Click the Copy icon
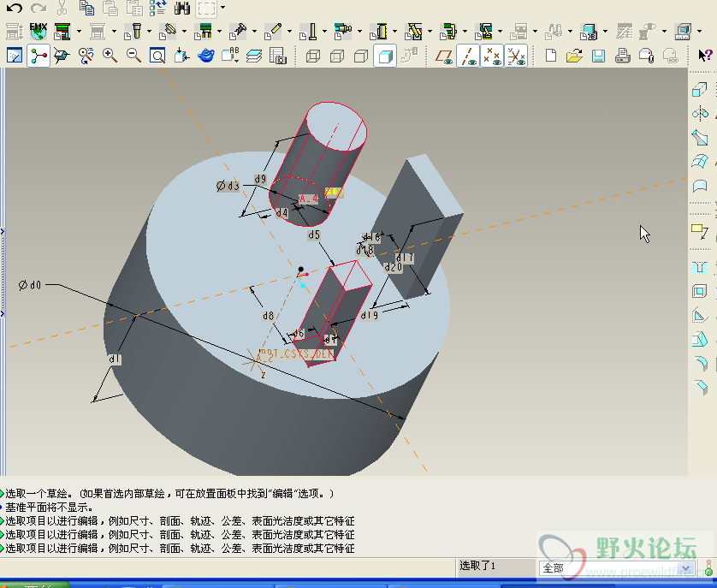 (86, 8)
